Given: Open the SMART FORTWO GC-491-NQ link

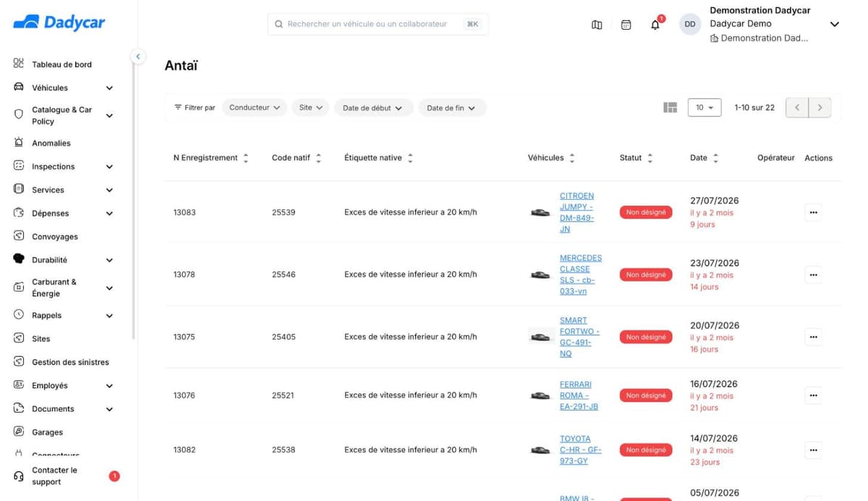Looking at the screenshot, I should pyautogui.click(x=579, y=337).
